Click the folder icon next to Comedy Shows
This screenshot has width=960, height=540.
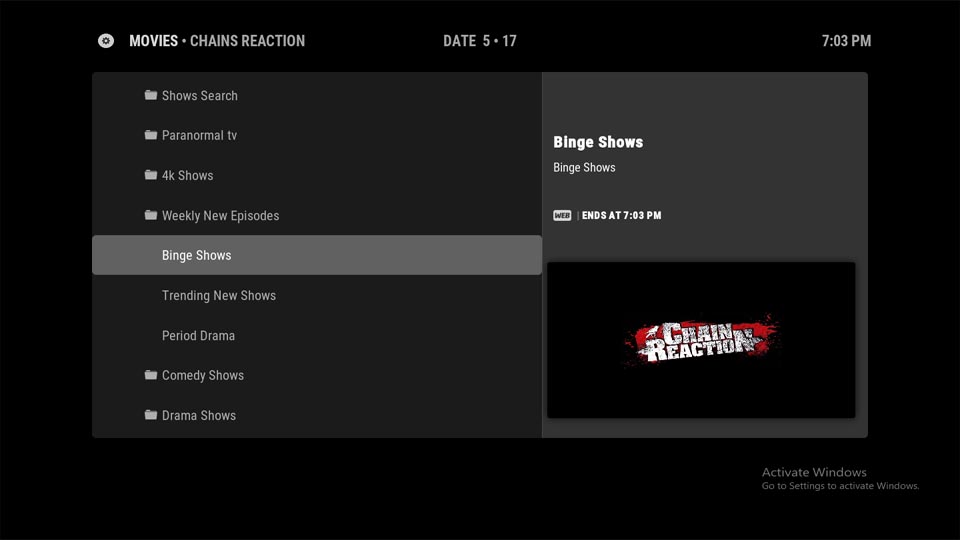151,375
